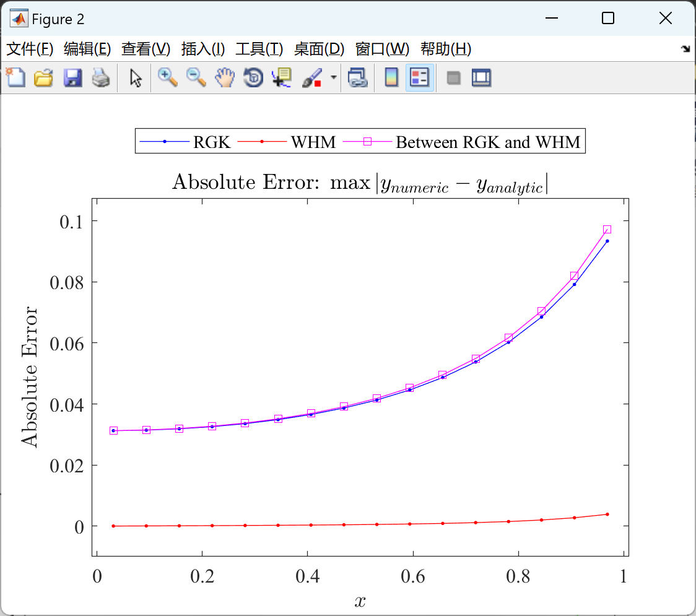
Task: Click the 0.4 x-axis tick label
Action: pyautogui.click(x=308, y=576)
